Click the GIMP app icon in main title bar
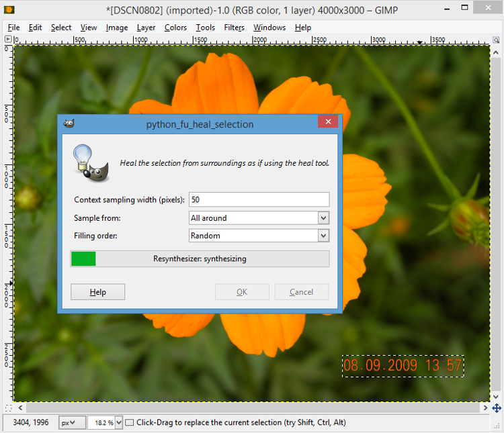 click(x=9, y=9)
